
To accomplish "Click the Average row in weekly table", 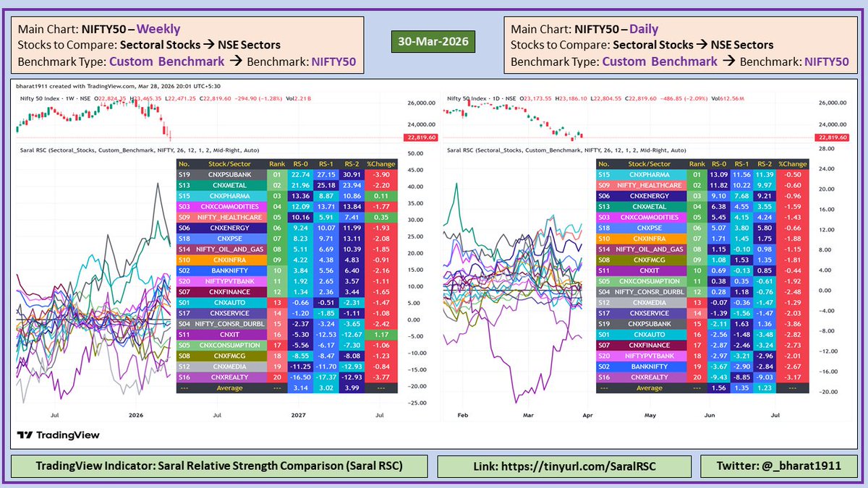I will click(287, 388).
